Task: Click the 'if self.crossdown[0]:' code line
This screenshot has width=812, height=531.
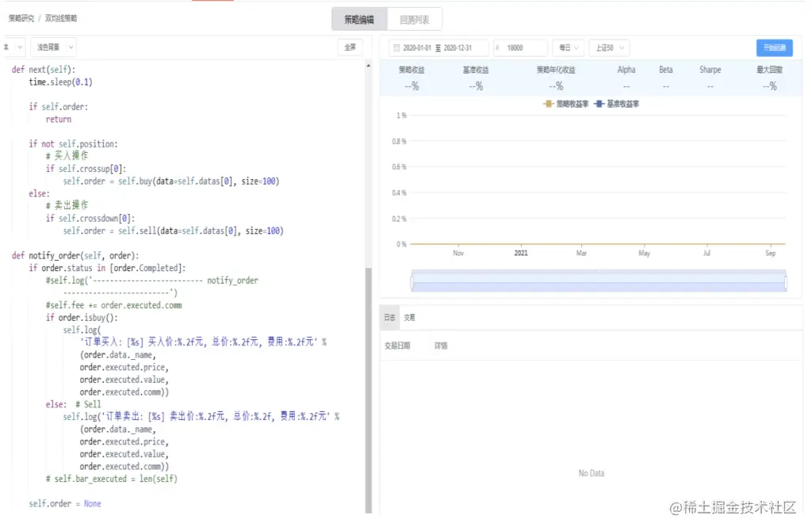Action: point(90,219)
